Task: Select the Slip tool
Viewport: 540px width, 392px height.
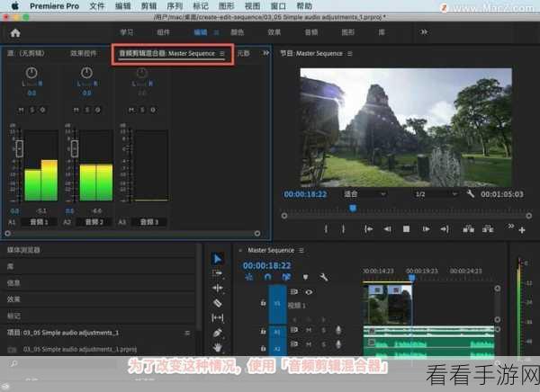Action: pyautogui.click(x=217, y=317)
